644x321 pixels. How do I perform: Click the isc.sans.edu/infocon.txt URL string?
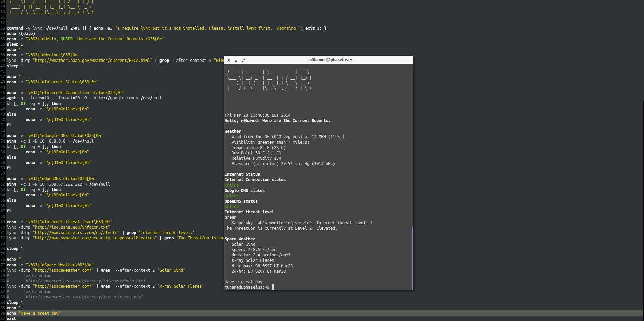click(71, 227)
